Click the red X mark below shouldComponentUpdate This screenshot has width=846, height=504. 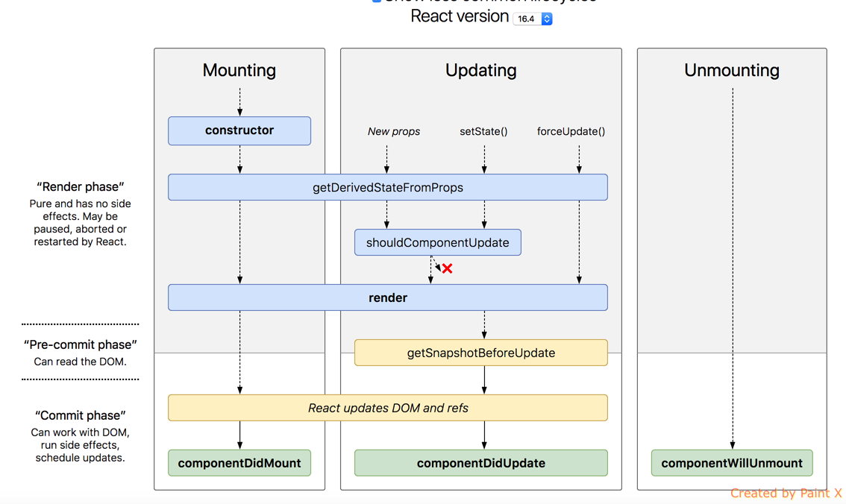448,268
